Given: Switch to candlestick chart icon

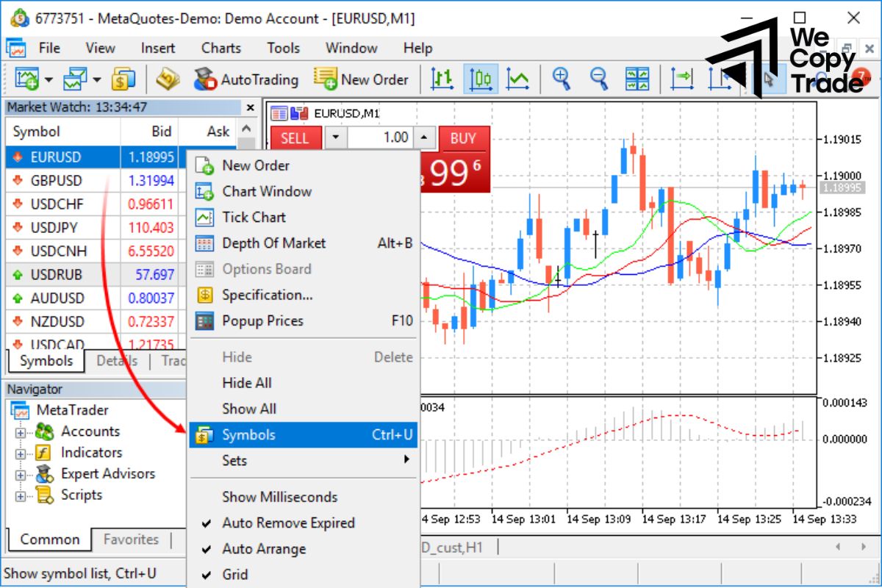Looking at the screenshot, I should [480, 79].
